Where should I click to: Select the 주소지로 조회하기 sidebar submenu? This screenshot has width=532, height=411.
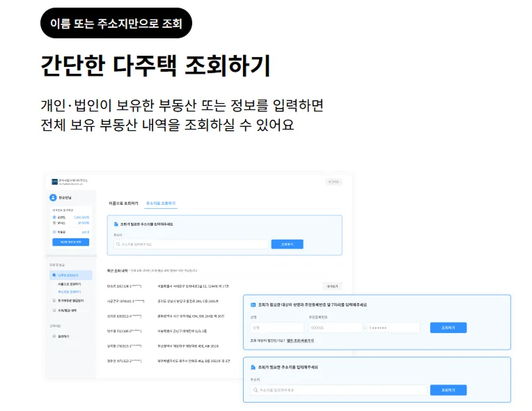coord(69,292)
